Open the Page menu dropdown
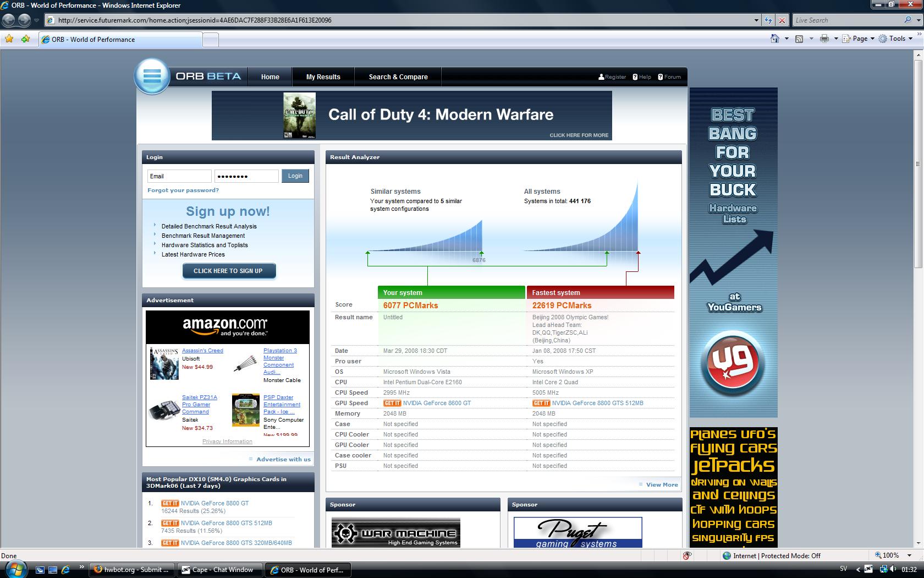Screen dimensions: 924x578 pyautogui.click(x=859, y=39)
